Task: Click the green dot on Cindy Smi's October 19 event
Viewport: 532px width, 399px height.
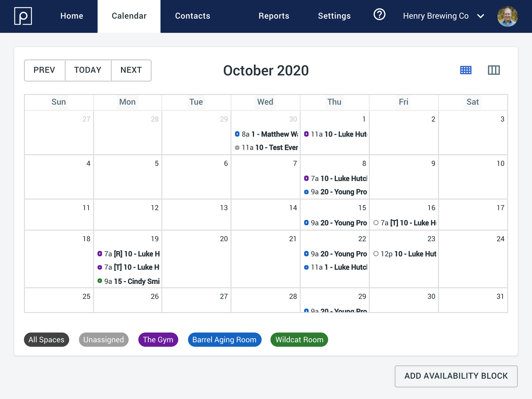Action: (x=100, y=281)
